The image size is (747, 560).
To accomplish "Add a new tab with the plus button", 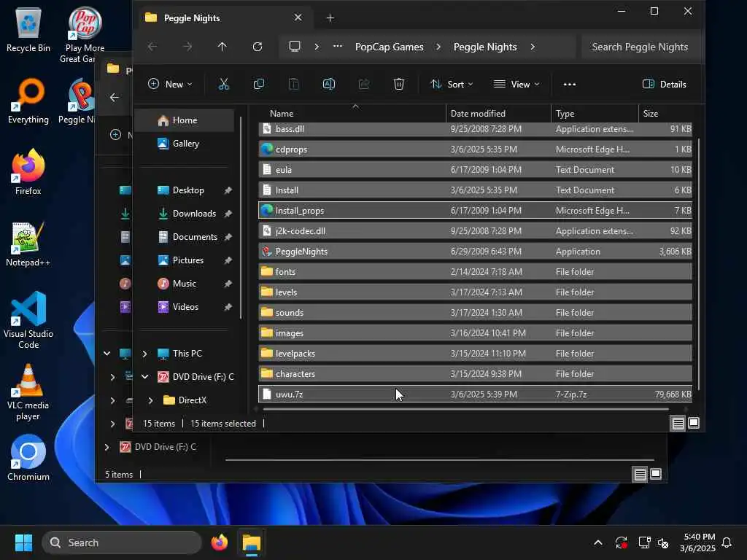I will click(330, 18).
